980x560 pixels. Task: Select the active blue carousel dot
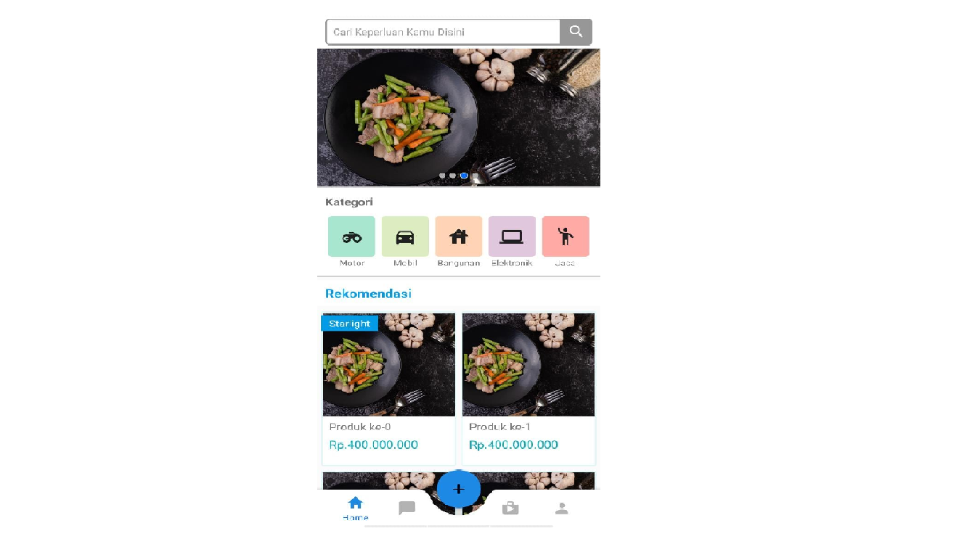coord(464,176)
